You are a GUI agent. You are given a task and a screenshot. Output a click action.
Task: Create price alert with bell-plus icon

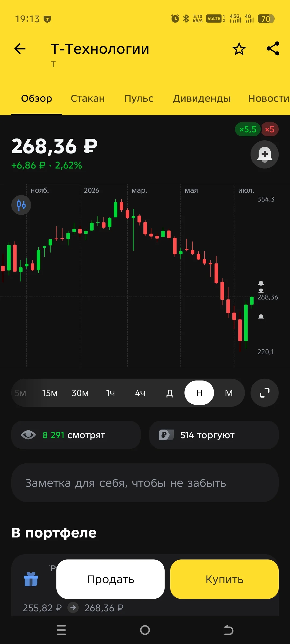click(x=264, y=154)
